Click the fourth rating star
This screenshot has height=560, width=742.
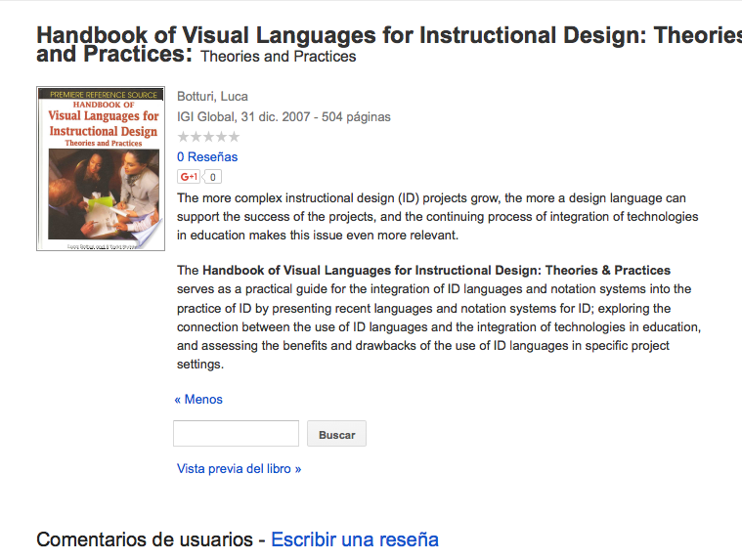221,137
